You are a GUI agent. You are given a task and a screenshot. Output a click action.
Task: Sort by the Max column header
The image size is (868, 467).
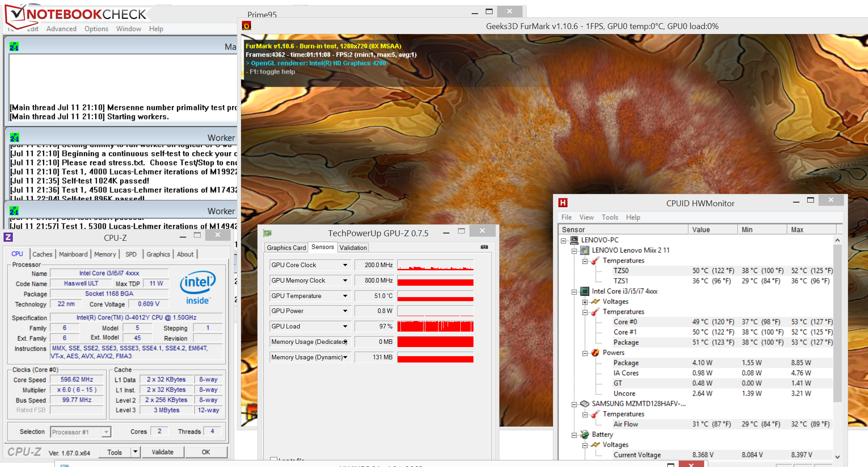812,229
